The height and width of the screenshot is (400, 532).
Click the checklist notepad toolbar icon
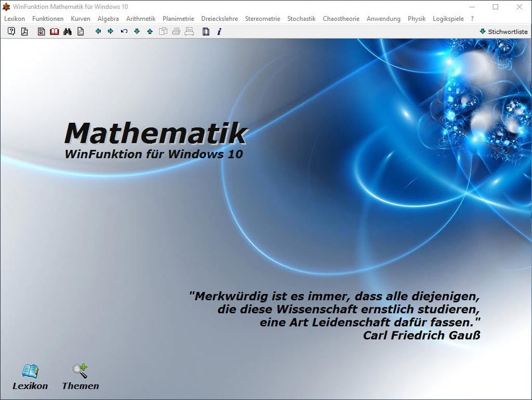pyautogui.click(x=42, y=32)
